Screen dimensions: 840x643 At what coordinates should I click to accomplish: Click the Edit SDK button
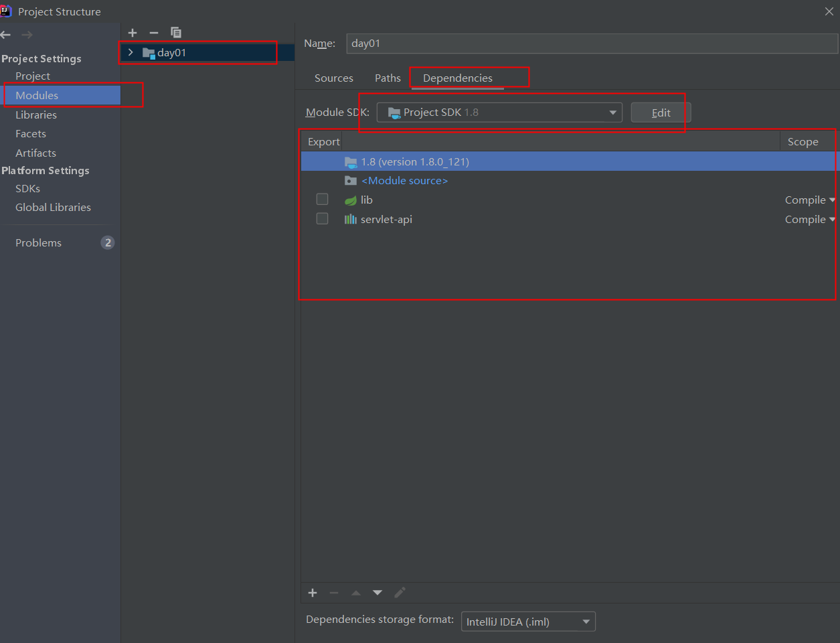click(x=661, y=113)
